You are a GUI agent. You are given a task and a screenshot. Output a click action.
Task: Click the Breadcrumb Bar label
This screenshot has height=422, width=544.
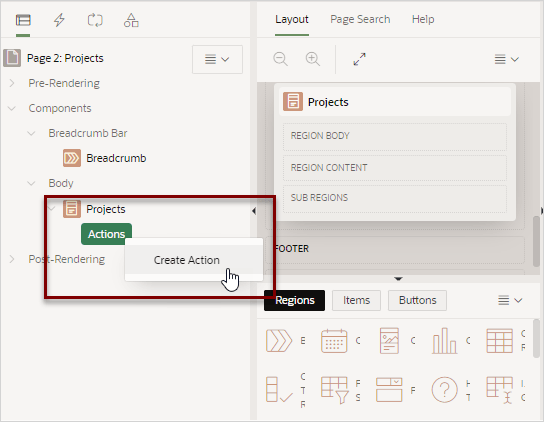[88, 133]
